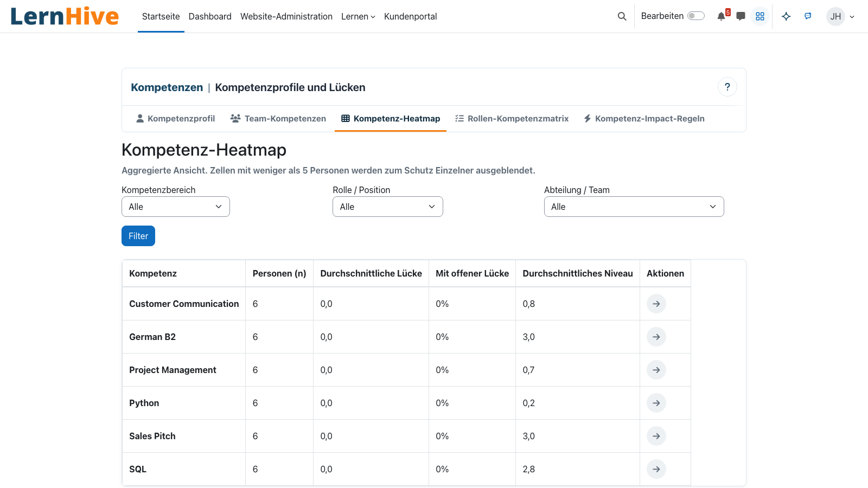
Task: Open the search magnifier icon
Action: [622, 16]
